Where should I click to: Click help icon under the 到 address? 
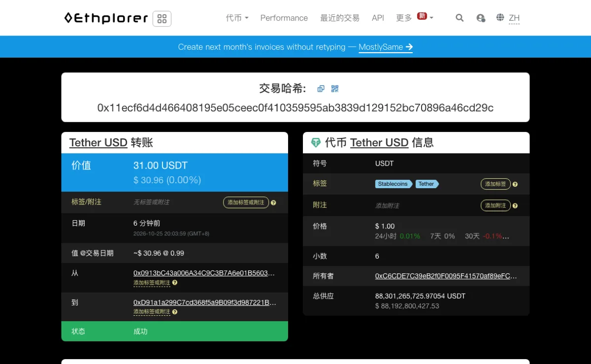pyautogui.click(x=175, y=312)
